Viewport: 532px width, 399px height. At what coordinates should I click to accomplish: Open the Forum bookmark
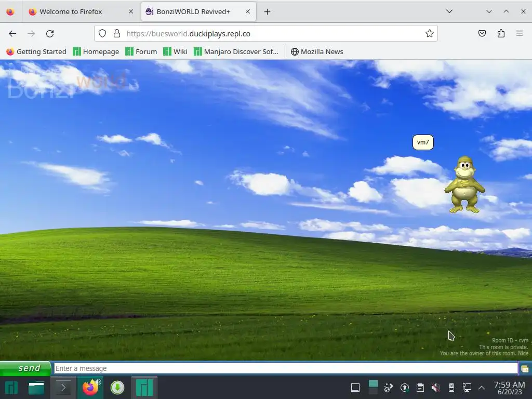point(141,51)
